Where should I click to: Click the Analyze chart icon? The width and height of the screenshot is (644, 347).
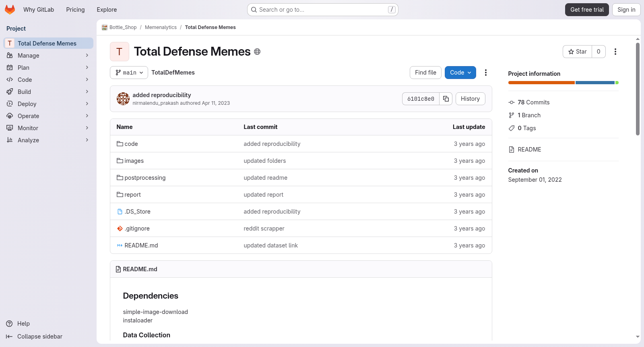click(x=10, y=140)
